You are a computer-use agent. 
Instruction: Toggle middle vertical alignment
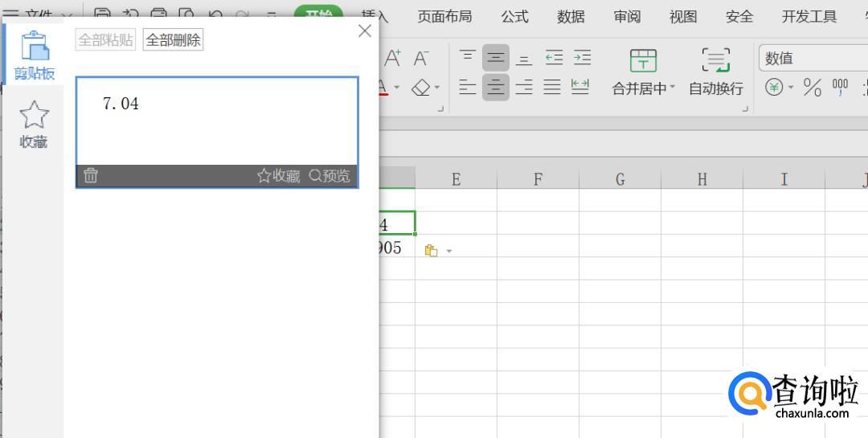coord(495,58)
